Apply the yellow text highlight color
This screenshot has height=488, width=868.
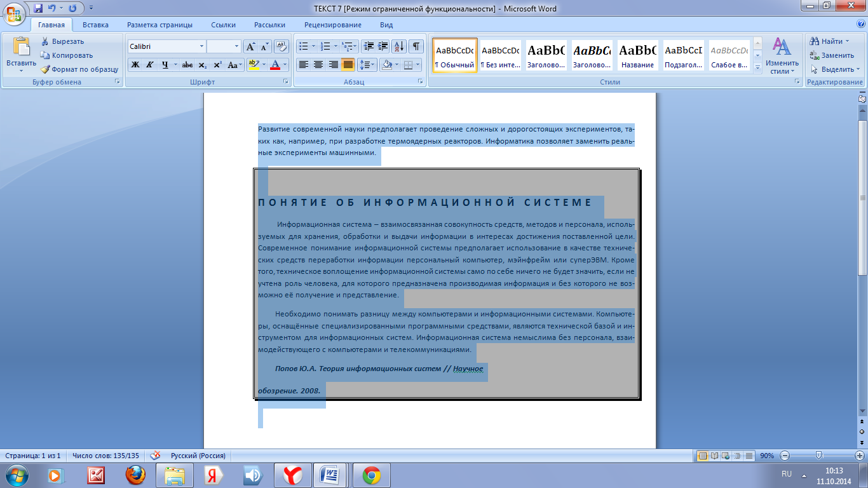[x=253, y=65]
